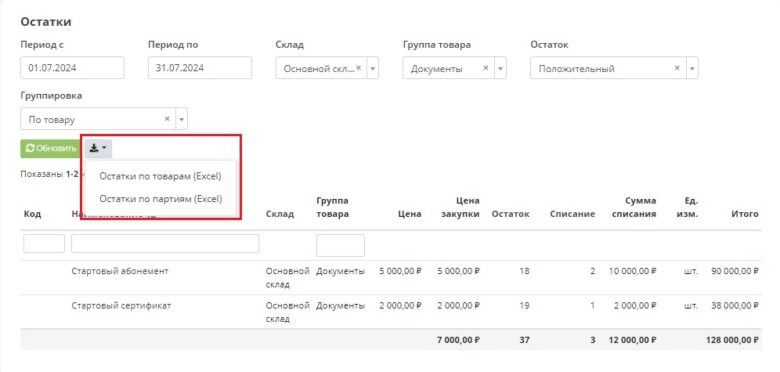Open the Склад dropdown arrow
Viewport: 780px width, 372px height.
pos(373,68)
